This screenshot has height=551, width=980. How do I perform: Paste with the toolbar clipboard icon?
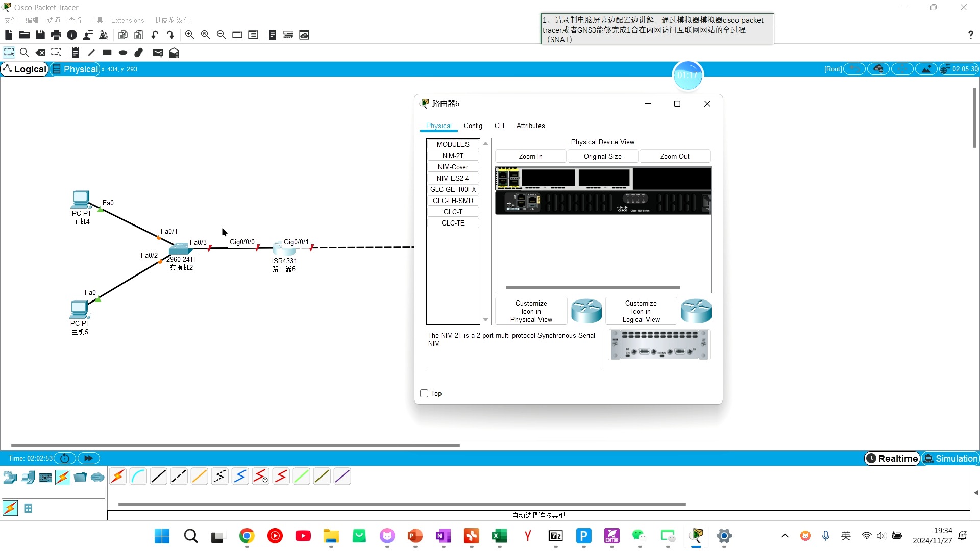pyautogui.click(x=139, y=35)
